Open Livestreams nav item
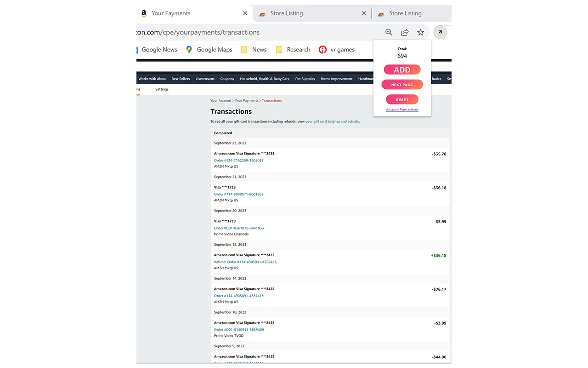Image resolution: width=588 pixels, height=368 pixels. coord(205,79)
